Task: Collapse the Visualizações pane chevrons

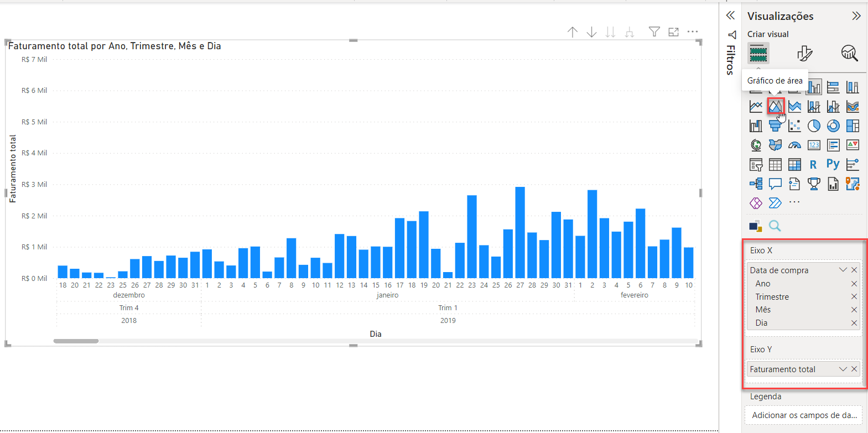Action: [x=856, y=16]
